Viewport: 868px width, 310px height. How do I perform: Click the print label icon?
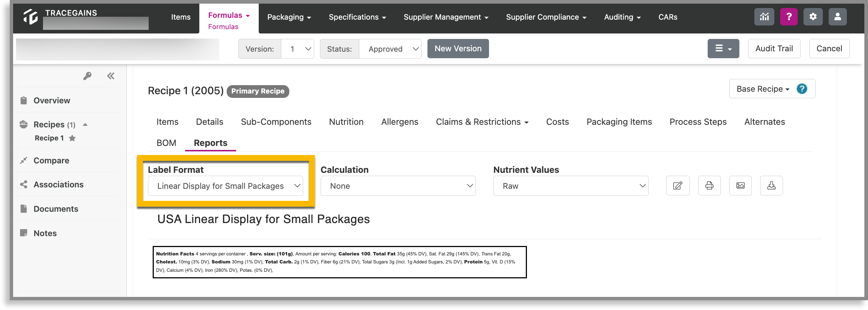pos(709,186)
